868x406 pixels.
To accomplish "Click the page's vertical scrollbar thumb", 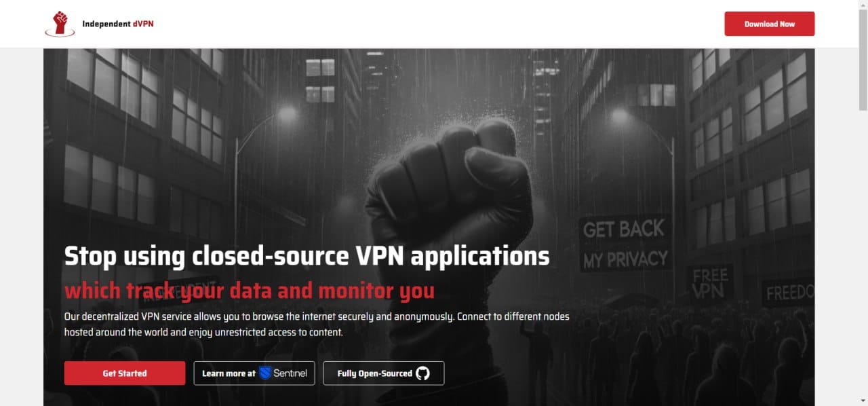I will [x=863, y=60].
